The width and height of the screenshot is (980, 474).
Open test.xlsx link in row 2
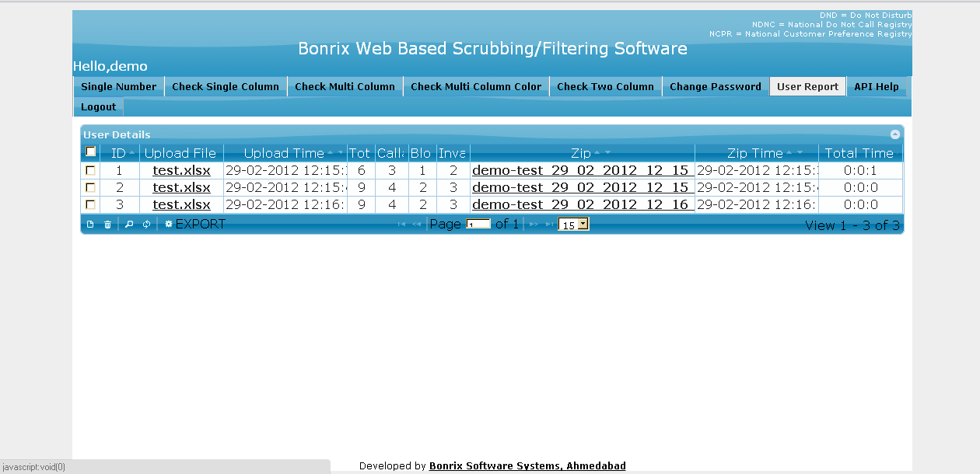click(x=181, y=187)
